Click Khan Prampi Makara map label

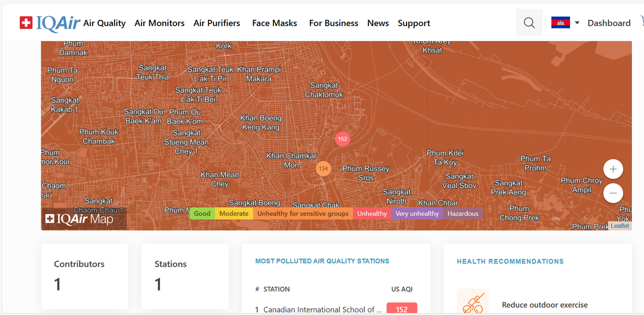(259, 74)
